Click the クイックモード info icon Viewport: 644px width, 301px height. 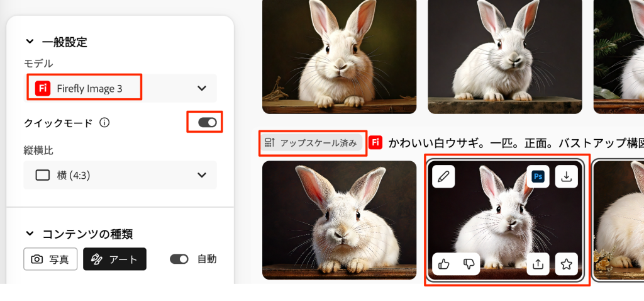pyautogui.click(x=104, y=122)
